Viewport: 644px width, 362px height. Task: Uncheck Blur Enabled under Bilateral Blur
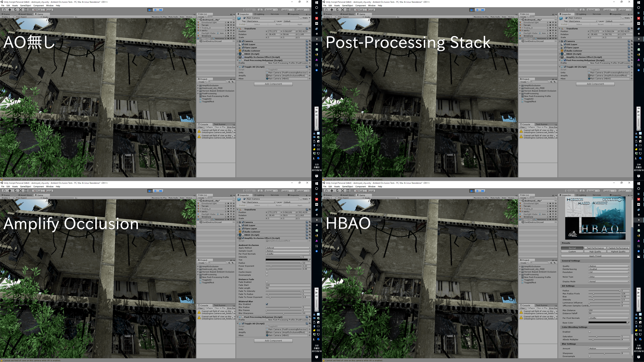coord(267,304)
